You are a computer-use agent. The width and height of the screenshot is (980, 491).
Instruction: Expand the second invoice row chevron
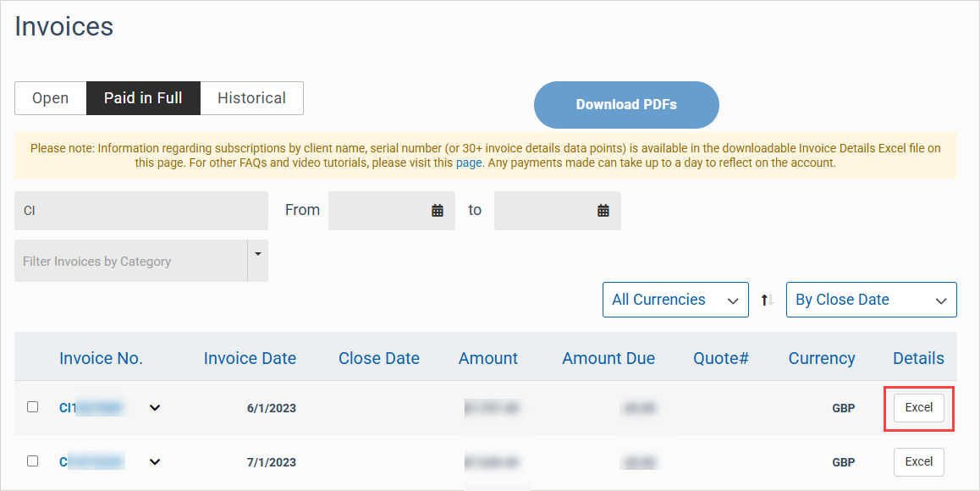[x=155, y=462]
